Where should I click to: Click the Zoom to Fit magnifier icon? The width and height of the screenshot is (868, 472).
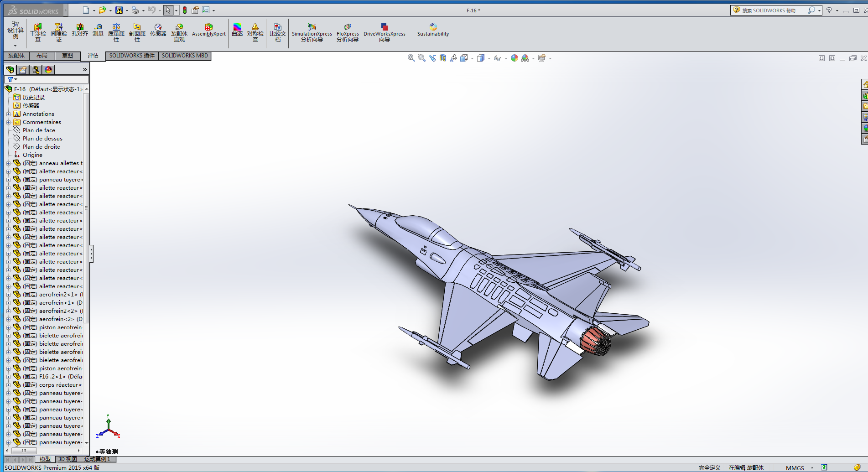point(411,58)
